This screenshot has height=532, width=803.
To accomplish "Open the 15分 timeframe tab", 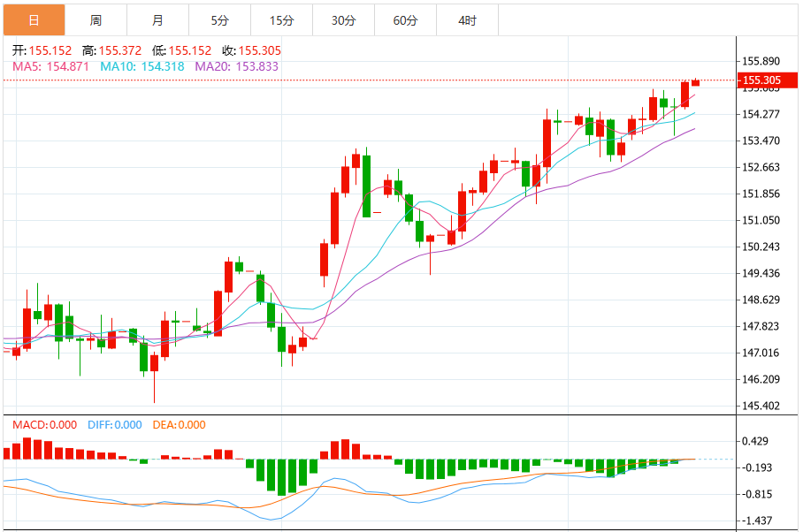I will tap(281, 20).
